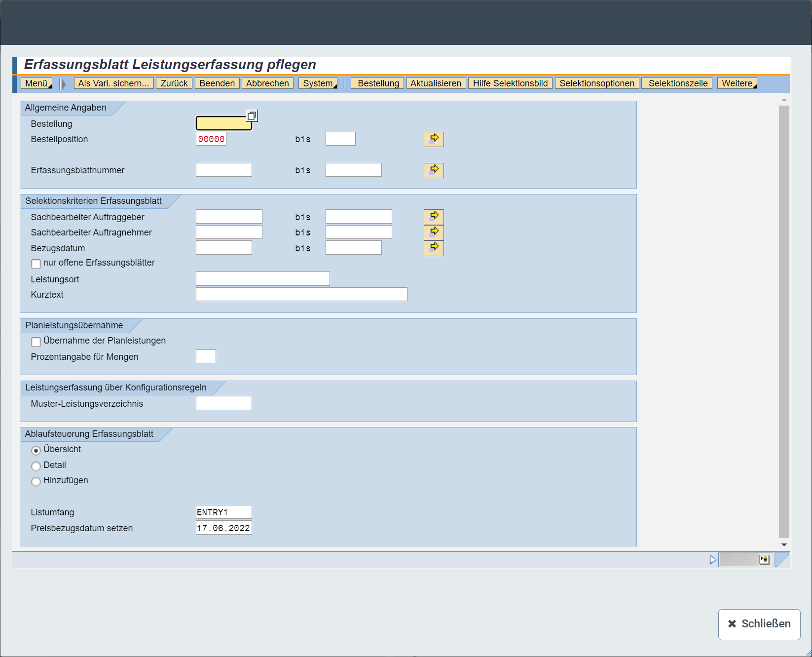Click Hilfe Selektionsbild toolbar item

click(x=510, y=83)
